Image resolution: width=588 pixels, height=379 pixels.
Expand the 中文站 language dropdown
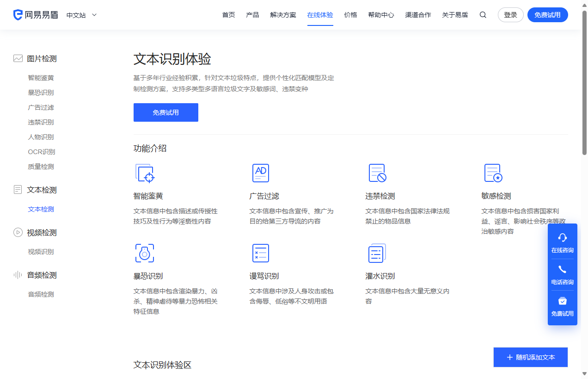coord(81,15)
